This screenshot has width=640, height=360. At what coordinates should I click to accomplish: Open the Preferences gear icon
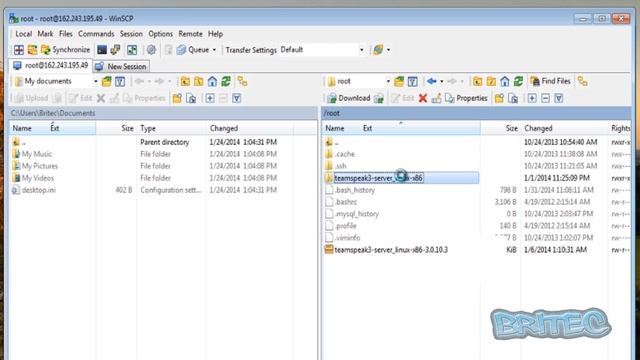(x=151, y=50)
